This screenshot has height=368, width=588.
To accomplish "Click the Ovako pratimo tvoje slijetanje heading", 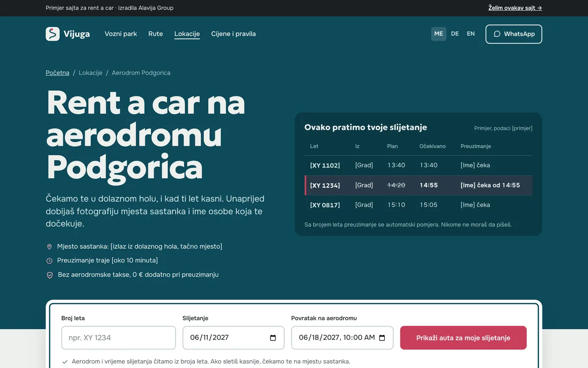I will tap(366, 128).
